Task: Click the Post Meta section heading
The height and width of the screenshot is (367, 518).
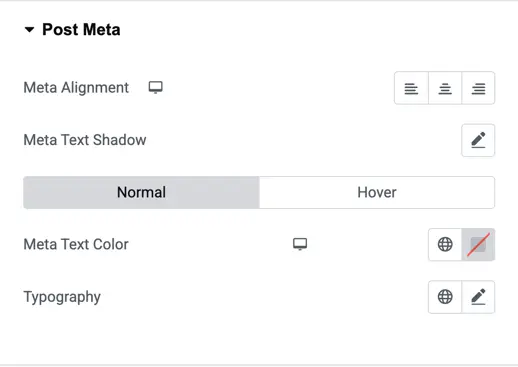Action: click(81, 29)
